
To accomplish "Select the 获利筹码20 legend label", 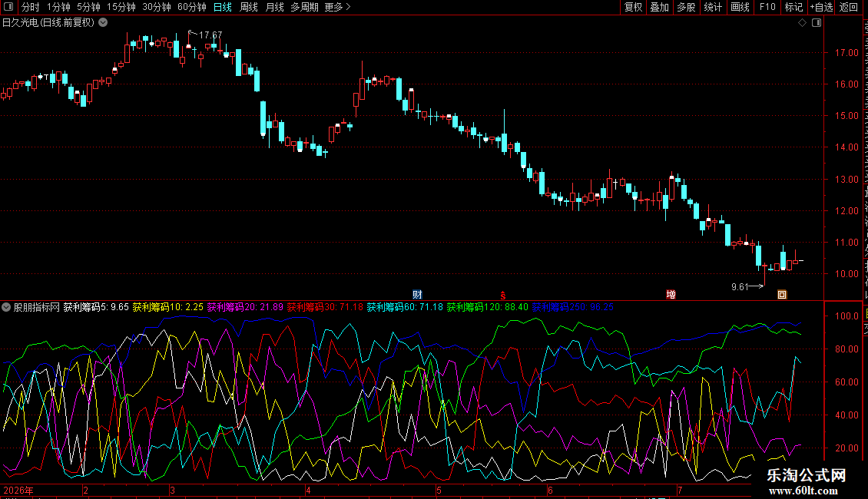I will point(245,307).
